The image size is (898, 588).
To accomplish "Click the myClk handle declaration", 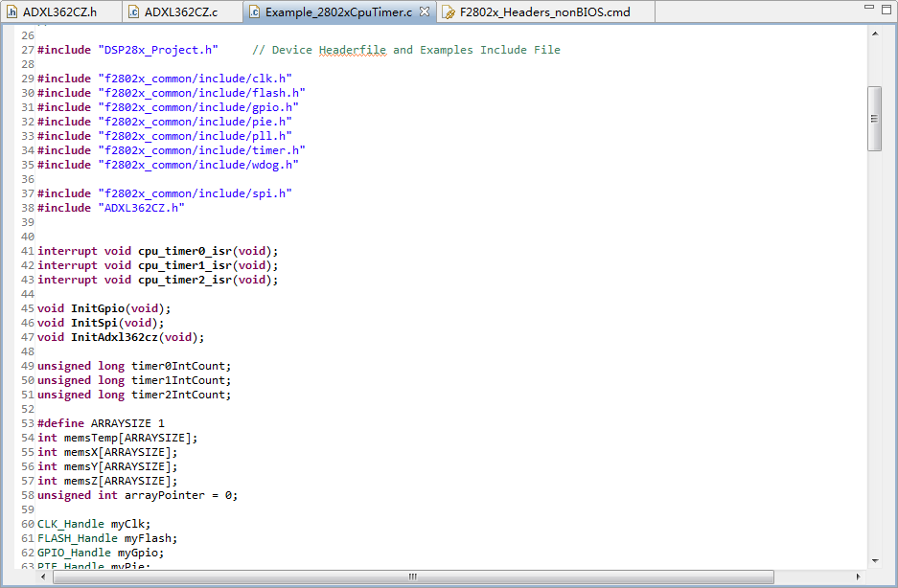I will 94,524.
